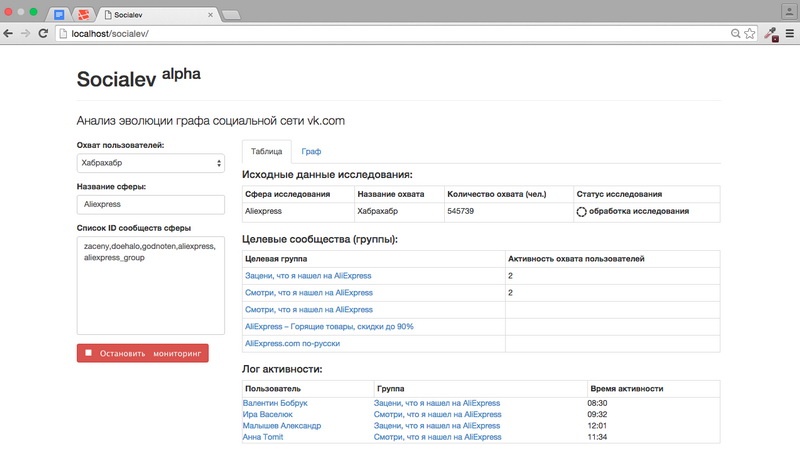Switch to the red pinned tab
Viewport: 800px width, 470px height.
click(x=83, y=15)
